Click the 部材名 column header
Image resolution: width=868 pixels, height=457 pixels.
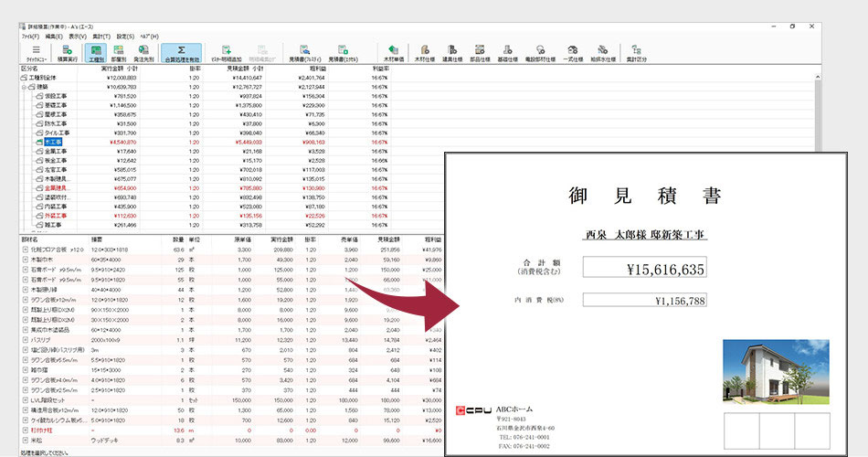(29, 239)
